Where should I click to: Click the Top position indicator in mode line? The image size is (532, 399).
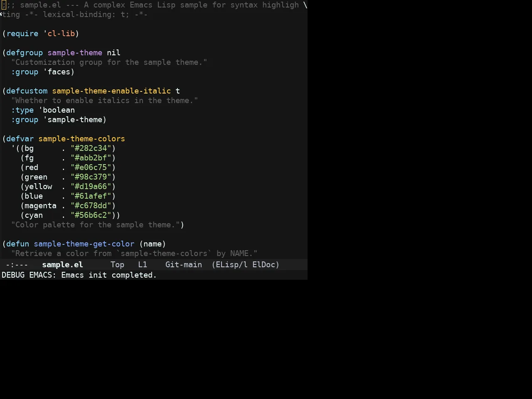click(117, 265)
